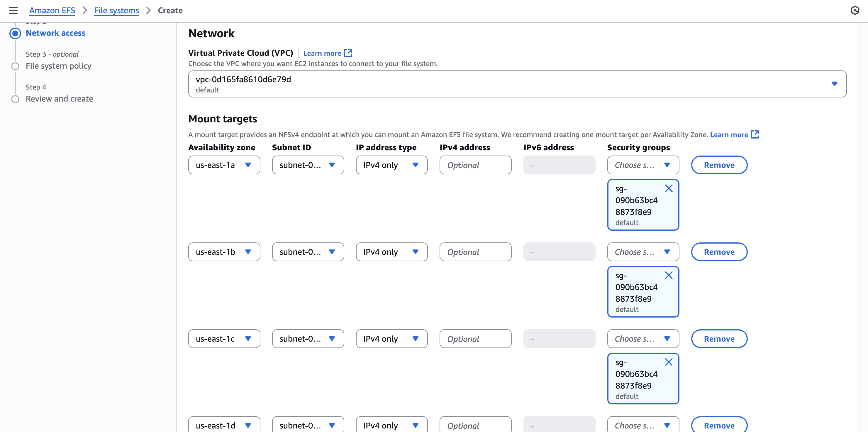Open VPC Learn more link

(x=322, y=53)
